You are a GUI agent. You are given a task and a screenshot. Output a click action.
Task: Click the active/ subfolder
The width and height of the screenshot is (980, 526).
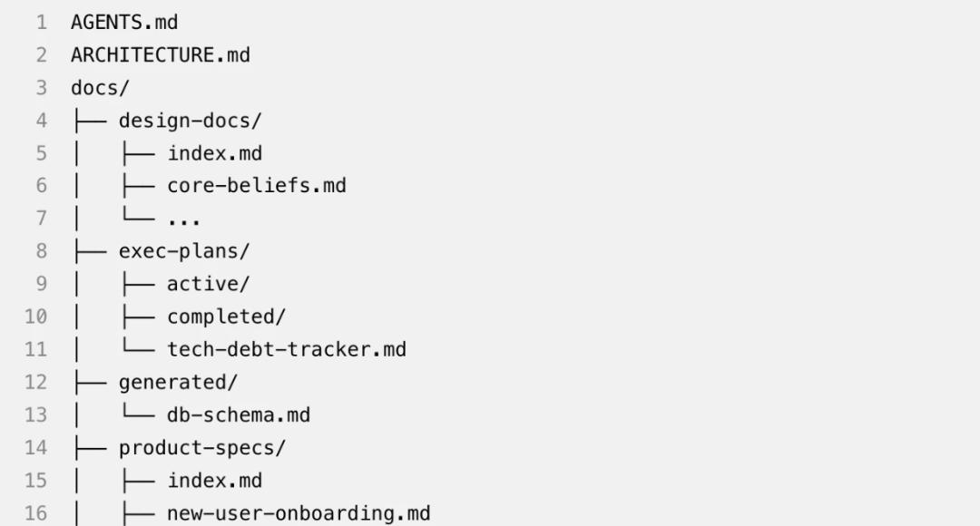pos(208,284)
